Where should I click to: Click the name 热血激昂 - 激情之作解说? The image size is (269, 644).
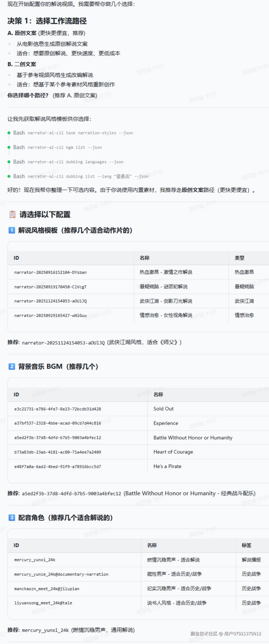[x=166, y=272]
